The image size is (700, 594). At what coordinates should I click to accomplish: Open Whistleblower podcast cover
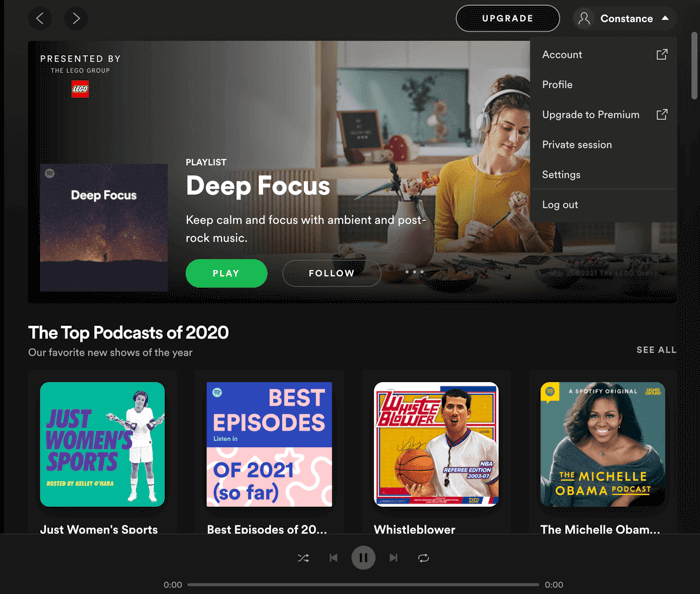436,444
